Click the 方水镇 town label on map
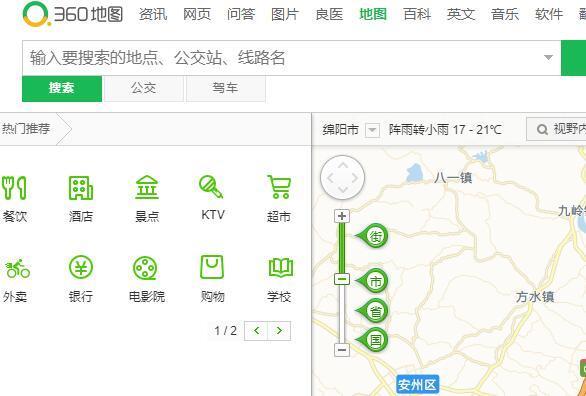This screenshot has height=396, width=586. pyautogui.click(x=535, y=297)
